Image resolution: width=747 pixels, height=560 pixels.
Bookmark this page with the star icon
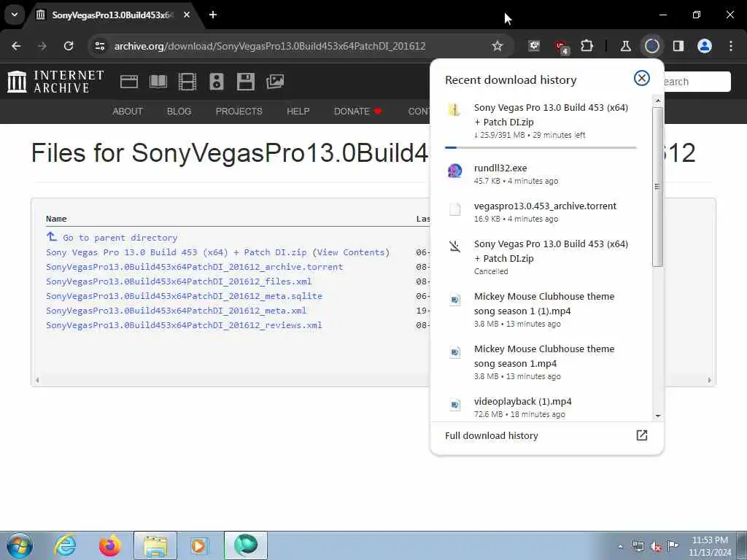[x=498, y=46]
